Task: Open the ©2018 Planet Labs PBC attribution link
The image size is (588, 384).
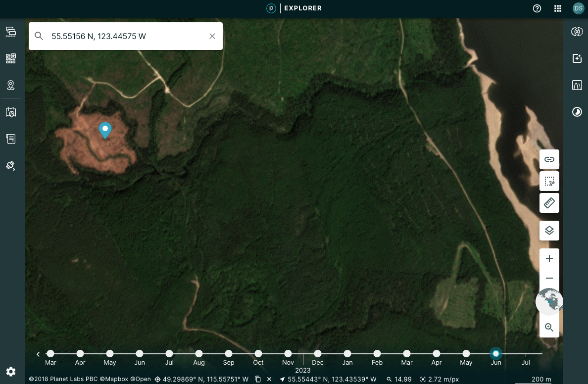Action: [63, 379]
